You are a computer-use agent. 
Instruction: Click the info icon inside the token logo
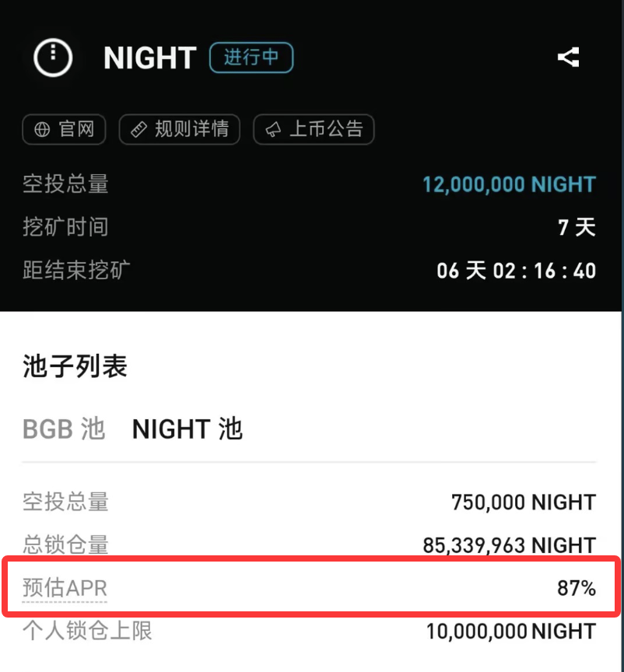52,57
